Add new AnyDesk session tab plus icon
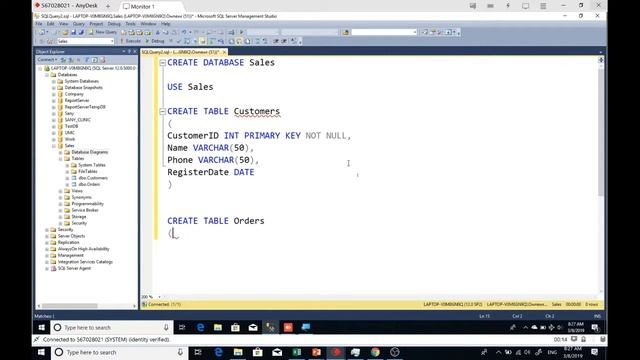The width and height of the screenshot is (640, 360). click(x=108, y=6)
